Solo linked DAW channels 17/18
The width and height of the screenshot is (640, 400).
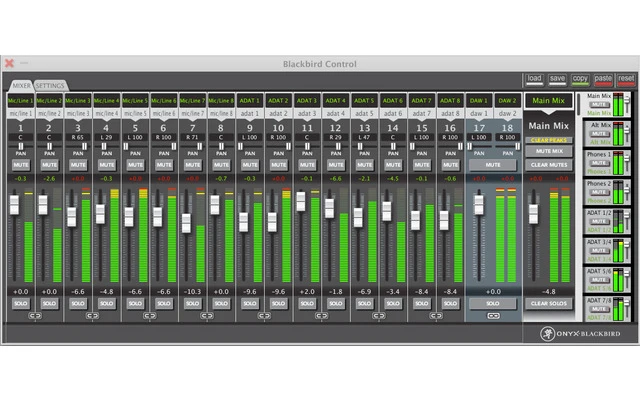point(493,304)
